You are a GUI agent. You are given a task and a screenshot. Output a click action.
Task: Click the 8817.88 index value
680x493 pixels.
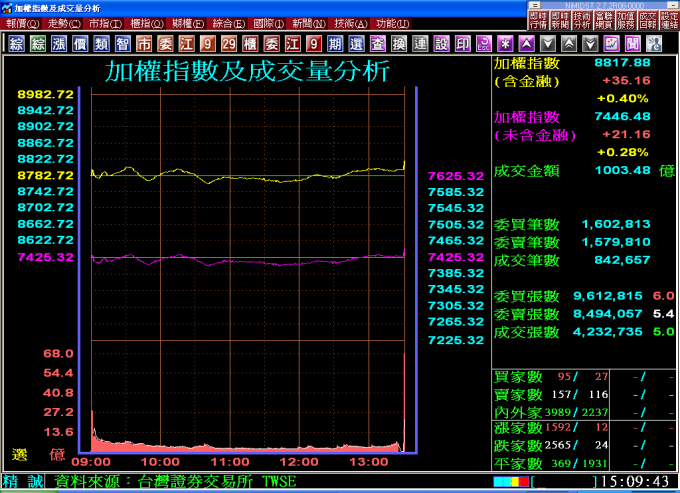click(x=622, y=63)
